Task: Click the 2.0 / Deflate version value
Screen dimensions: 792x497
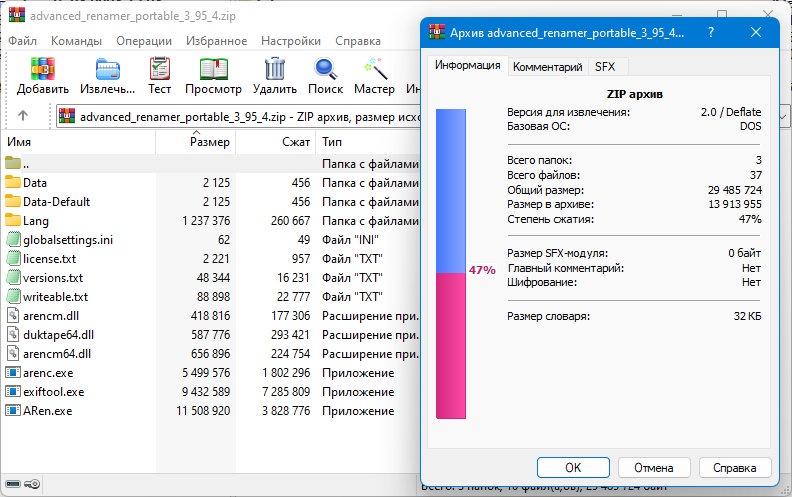Action: click(731, 112)
